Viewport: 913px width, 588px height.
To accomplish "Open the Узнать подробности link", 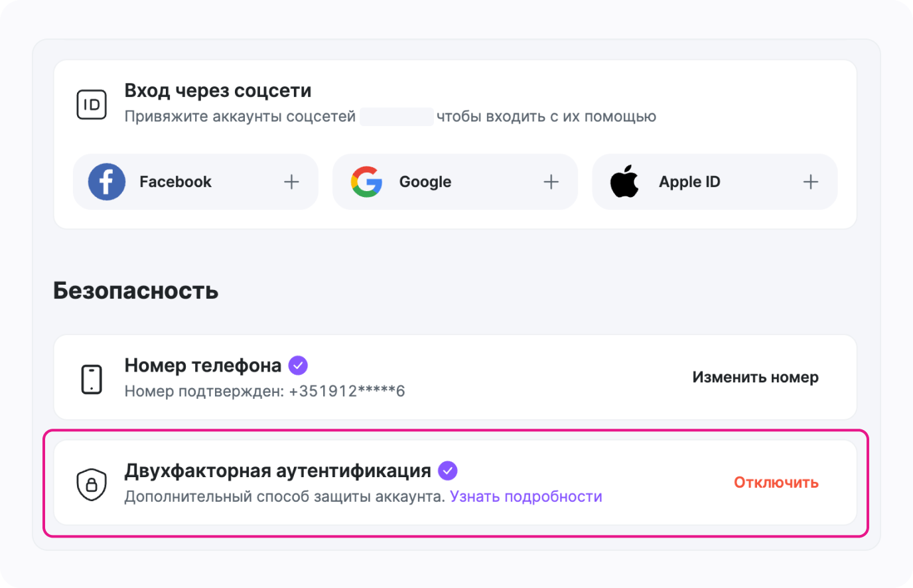I will 526,496.
